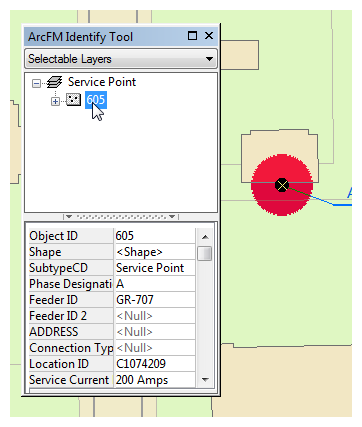
Task: Click the point feature icon beside 605
Action: click(x=73, y=100)
